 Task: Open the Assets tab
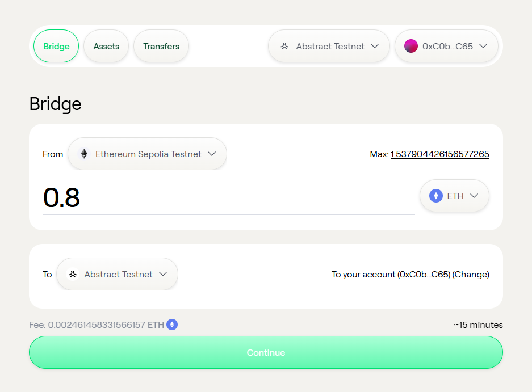(x=106, y=47)
